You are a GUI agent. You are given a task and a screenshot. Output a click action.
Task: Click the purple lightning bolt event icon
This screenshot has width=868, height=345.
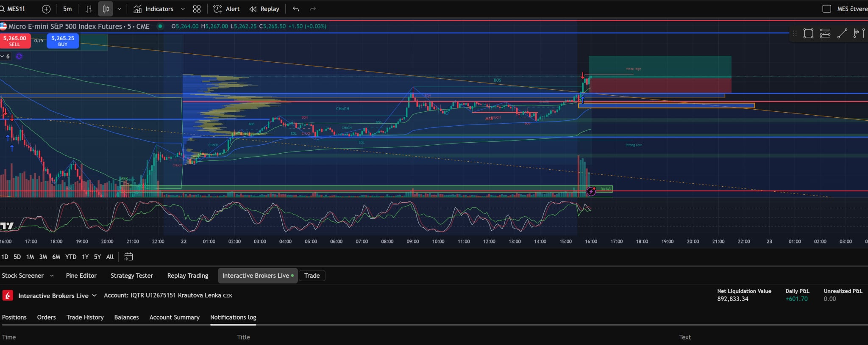click(x=591, y=192)
